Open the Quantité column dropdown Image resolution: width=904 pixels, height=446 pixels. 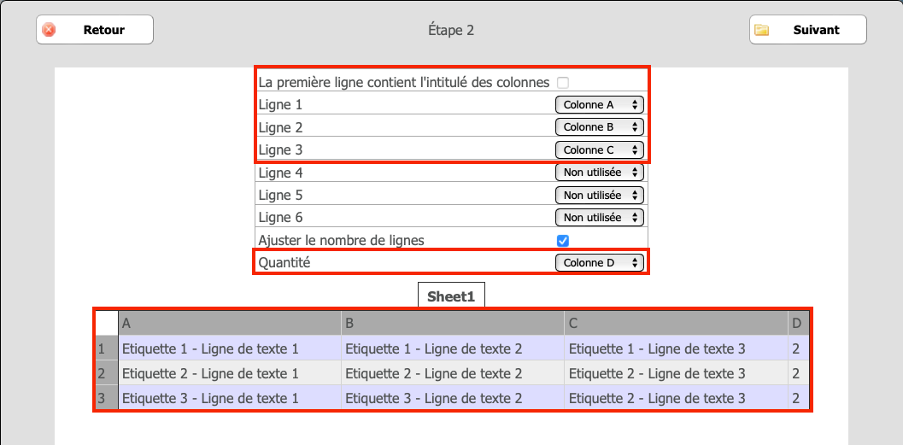click(599, 263)
